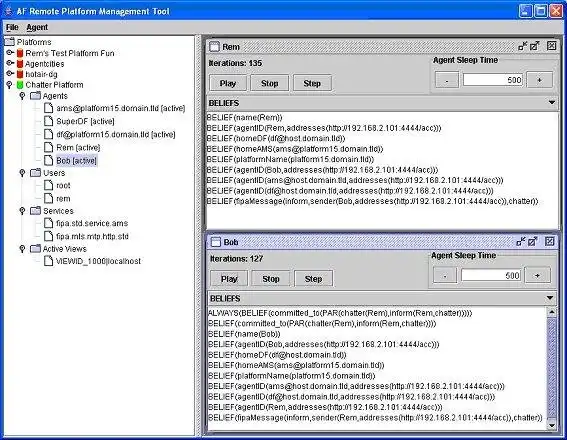The image size is (567, 440).
Task: Select BELIEF(platformName(platform15.domain.tld)) in Bob window
Action: point(292,376)
